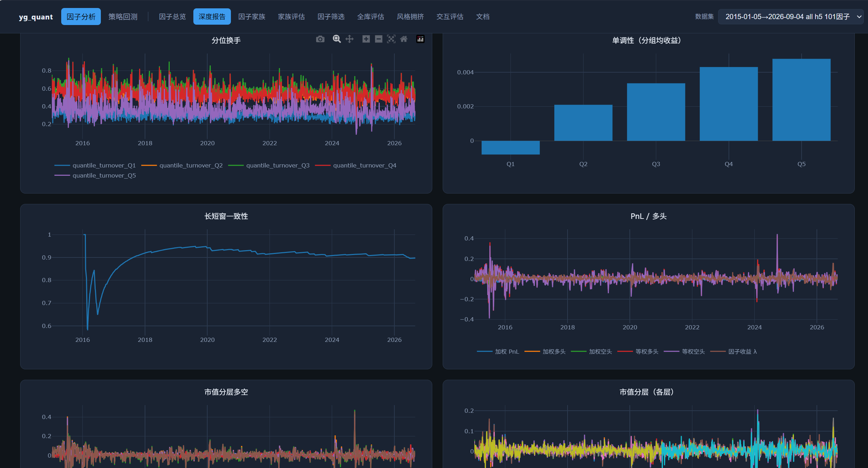Open the 因子家族 tab
868x468 pixels.
click(251, 17)
